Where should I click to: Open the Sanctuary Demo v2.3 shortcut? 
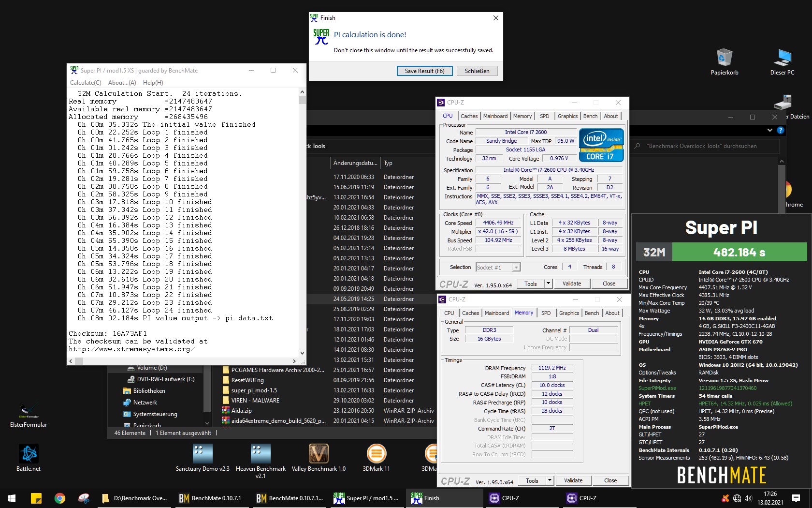coord(203,458)
